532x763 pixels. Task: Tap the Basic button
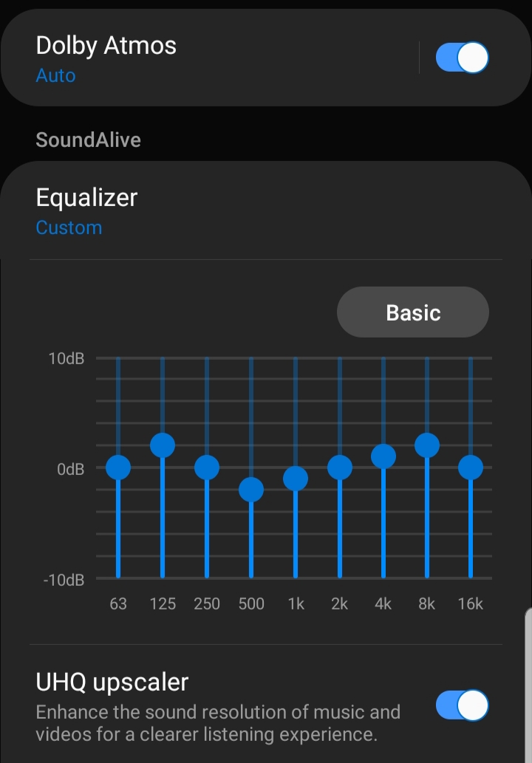[413, 312]
